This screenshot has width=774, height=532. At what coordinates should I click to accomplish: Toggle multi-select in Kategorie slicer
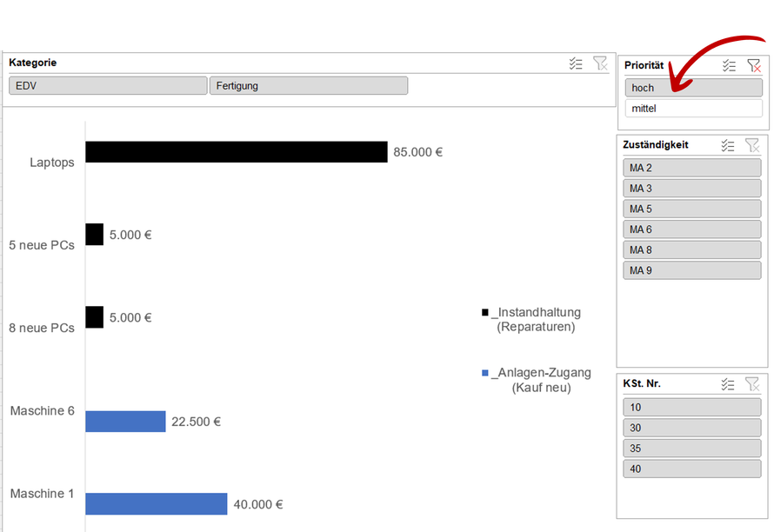pyautogui.click(x=576, y=63)
